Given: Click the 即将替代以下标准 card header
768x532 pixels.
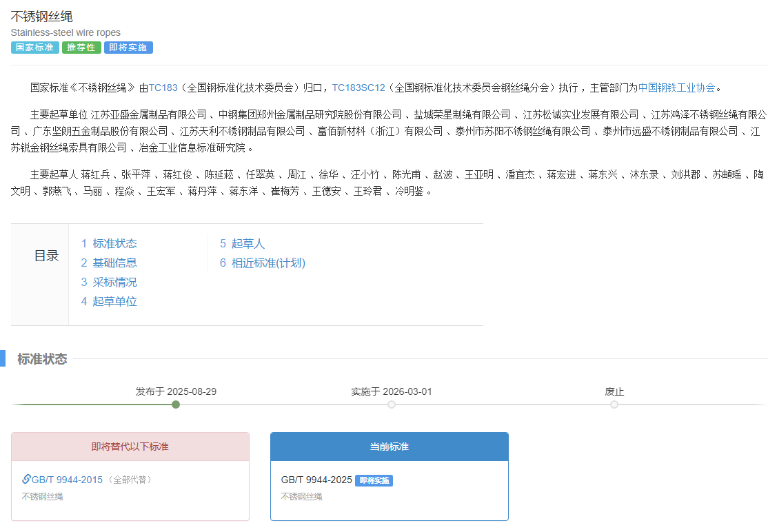Looking at the screenshot, I should [130, 447].
